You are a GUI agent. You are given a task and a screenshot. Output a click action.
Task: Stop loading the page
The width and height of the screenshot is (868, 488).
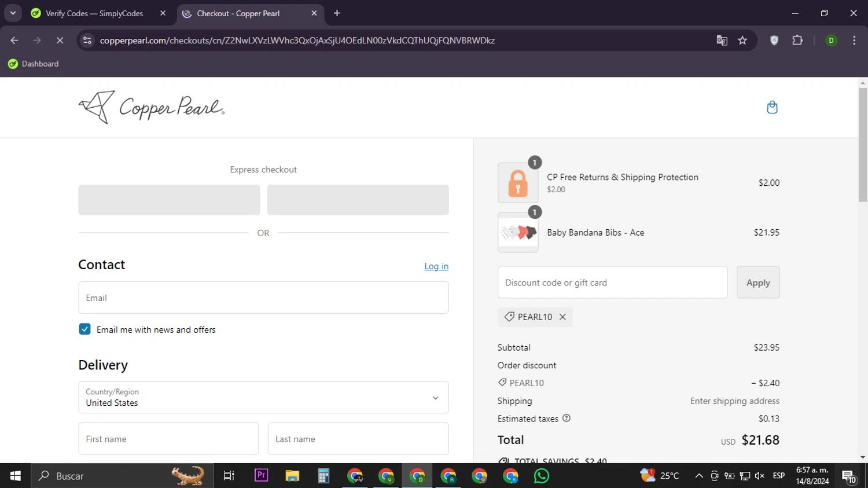point(60,41)
